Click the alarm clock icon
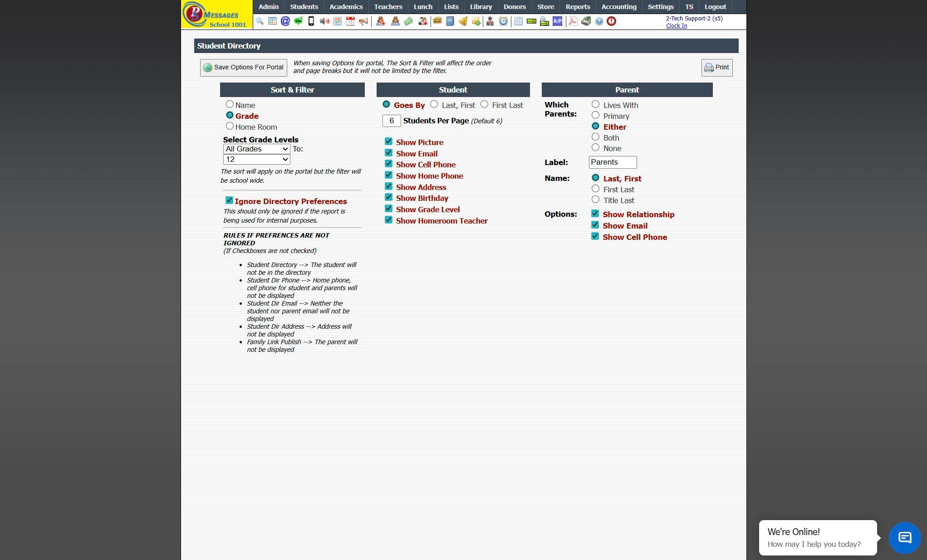927x560 pixels. tap(503, 21)
